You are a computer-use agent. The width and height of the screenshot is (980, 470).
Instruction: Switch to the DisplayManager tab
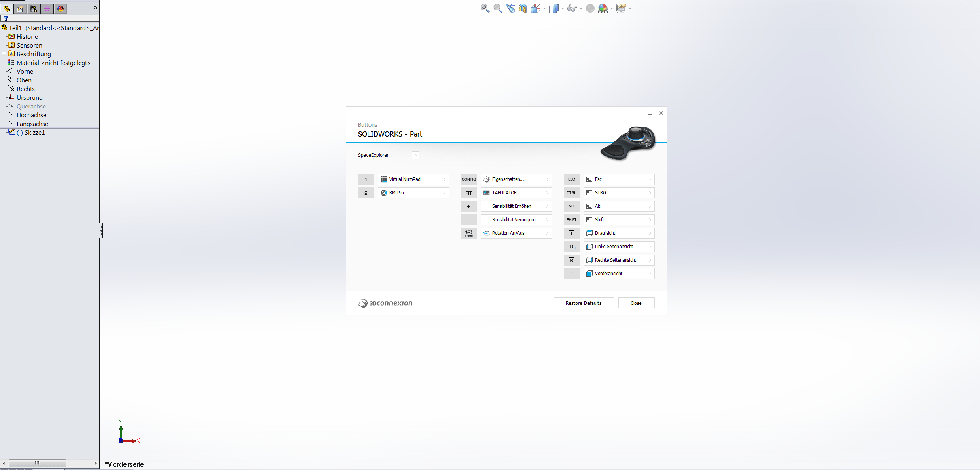61,8
